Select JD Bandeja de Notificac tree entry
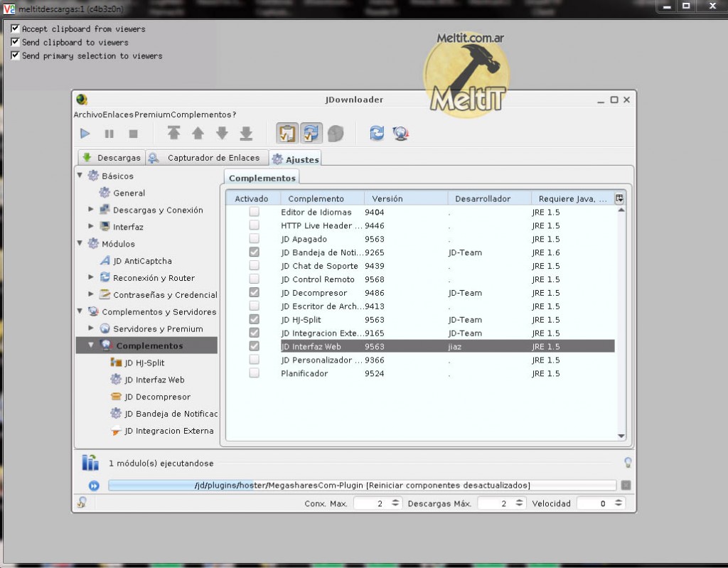The image size is (728, 568). pos(171,414)
